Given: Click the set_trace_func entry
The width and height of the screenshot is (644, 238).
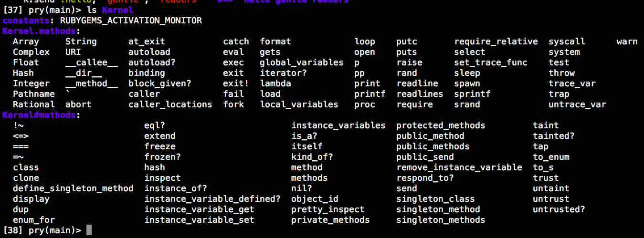Looking at the screenshot, I should click(x=491, y=62).
